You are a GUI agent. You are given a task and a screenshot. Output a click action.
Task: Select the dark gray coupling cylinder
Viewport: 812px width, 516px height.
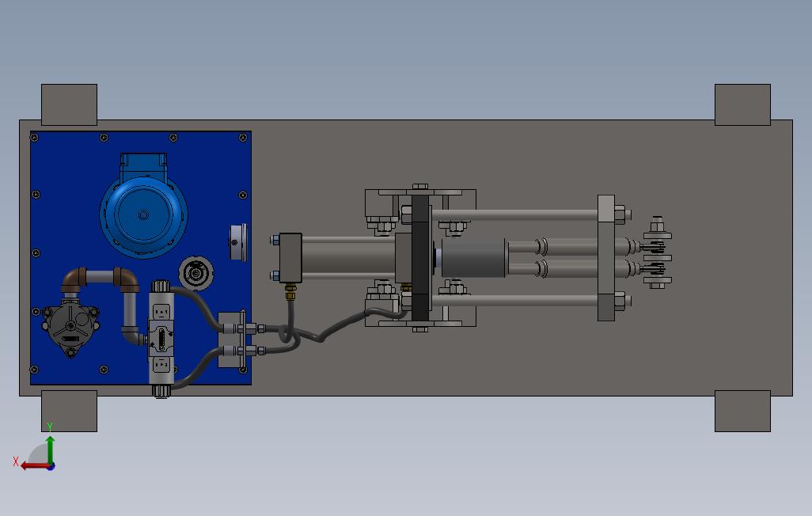[x=474, y=258]
